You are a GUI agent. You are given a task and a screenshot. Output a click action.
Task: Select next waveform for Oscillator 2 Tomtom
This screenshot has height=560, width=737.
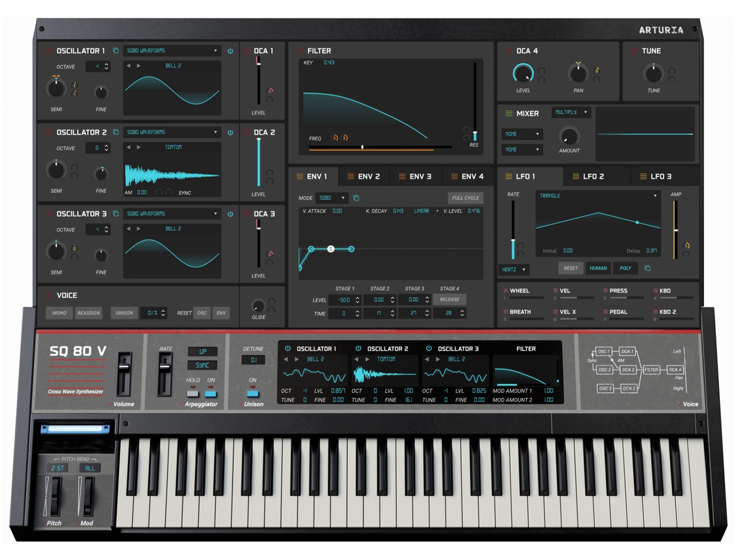coord(139,147)
